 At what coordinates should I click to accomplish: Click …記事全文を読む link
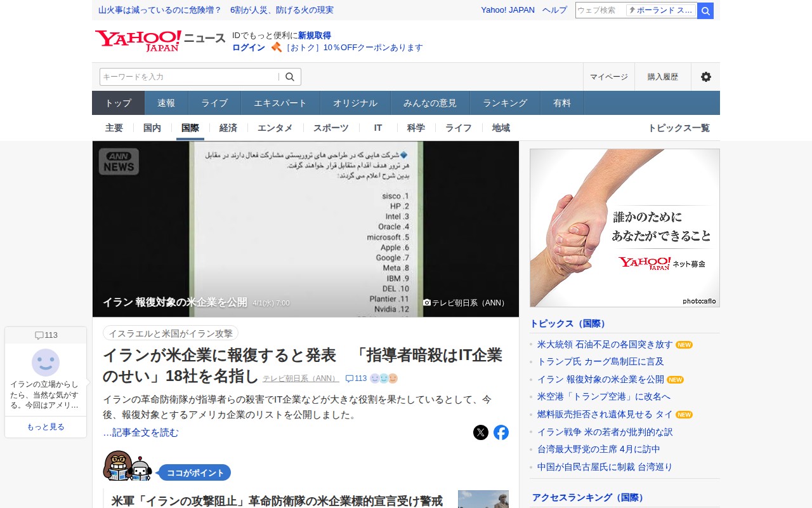point(141,432)
